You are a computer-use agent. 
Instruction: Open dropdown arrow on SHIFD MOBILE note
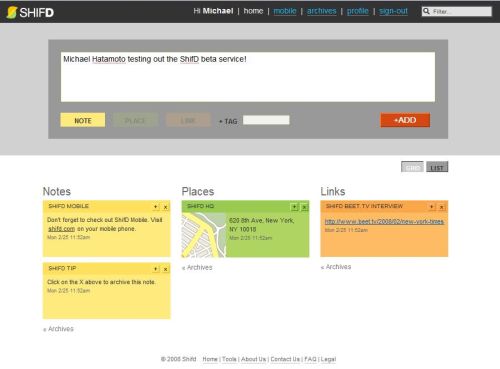coord(156,207)
